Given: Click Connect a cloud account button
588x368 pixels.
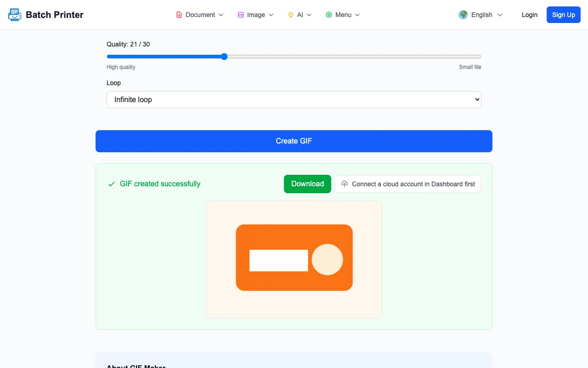Looking at the screenshot, I should tap(408, 184).
